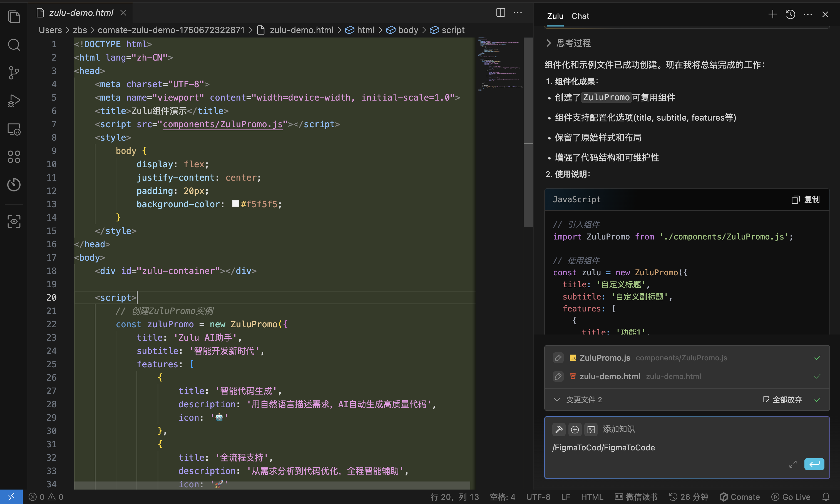Image resolution: width=840 pixels, height=504 pixels.
Task: Click line number 20 in the gutter
Action: coord(51,298)
